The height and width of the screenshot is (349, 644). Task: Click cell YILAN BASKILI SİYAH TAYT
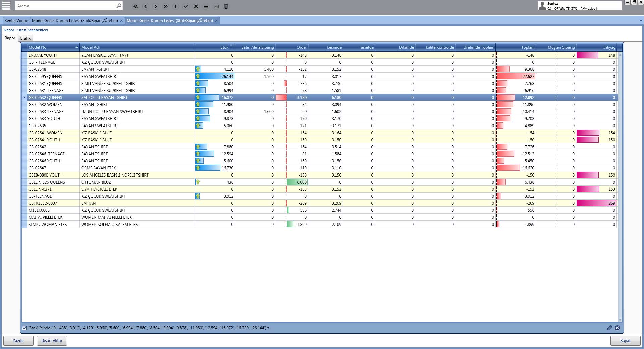pos(137,55)
